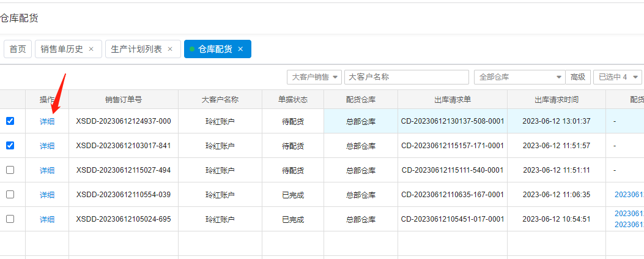This screenshot has width=644, height=259.
Task: Expand the 全部仓库 warehouse dropdown
Action: point(520,77)
